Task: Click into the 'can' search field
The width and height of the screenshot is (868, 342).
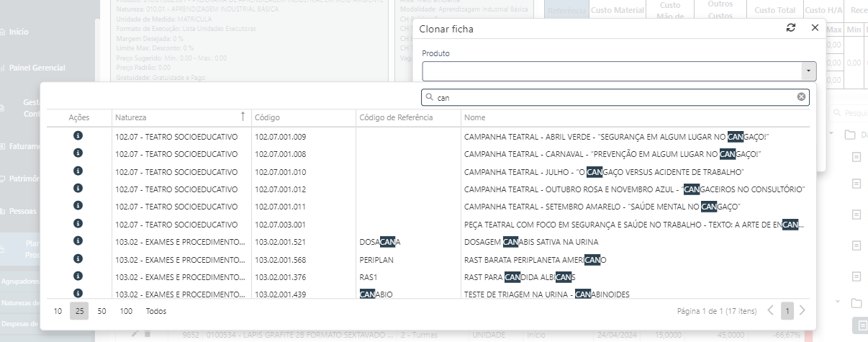Action: pos(612,97)
